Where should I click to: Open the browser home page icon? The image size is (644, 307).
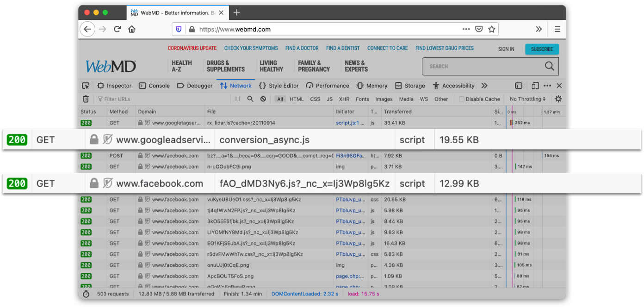click(x=132, y=29)
